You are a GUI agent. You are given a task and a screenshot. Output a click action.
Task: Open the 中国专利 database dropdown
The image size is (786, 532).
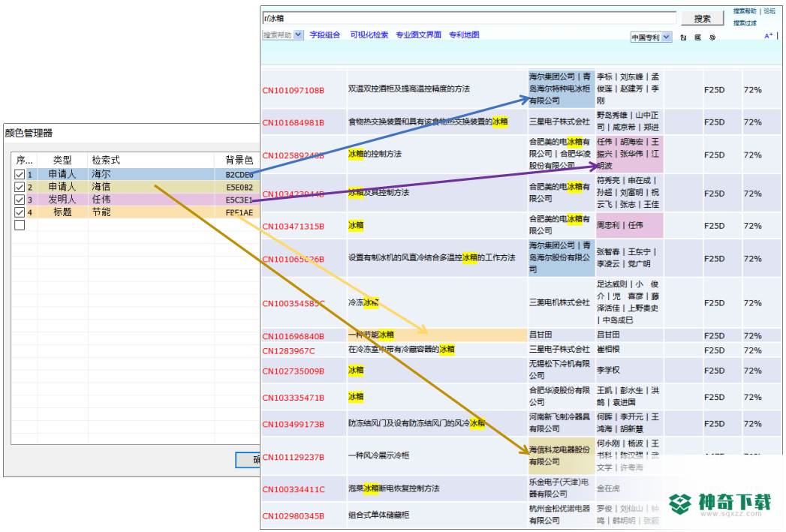[651, 37]
